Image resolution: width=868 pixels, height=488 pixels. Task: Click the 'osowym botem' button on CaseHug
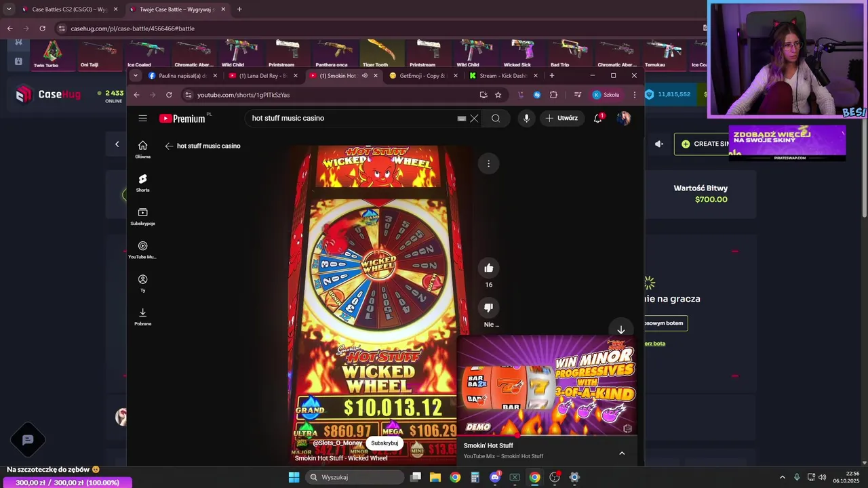(x=665, y=323)
